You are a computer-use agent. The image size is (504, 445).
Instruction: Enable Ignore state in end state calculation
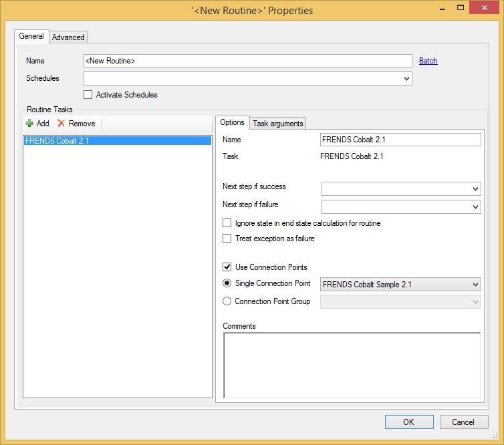pyautogui.click(x=227, y=223)
